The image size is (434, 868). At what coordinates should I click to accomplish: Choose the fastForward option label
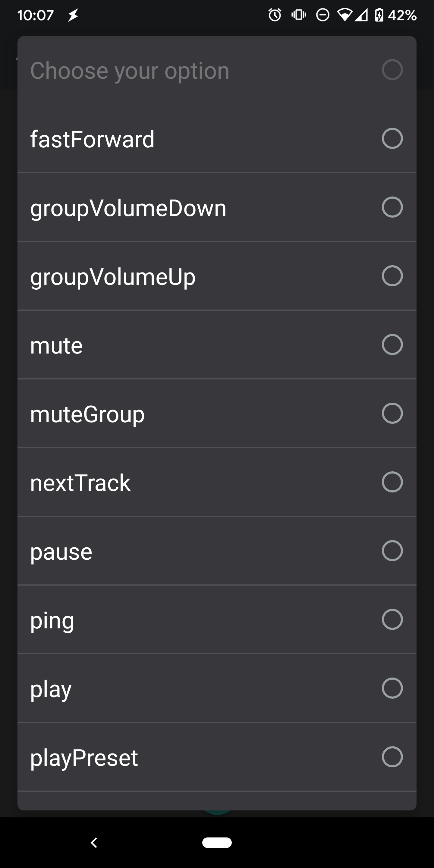92,139
